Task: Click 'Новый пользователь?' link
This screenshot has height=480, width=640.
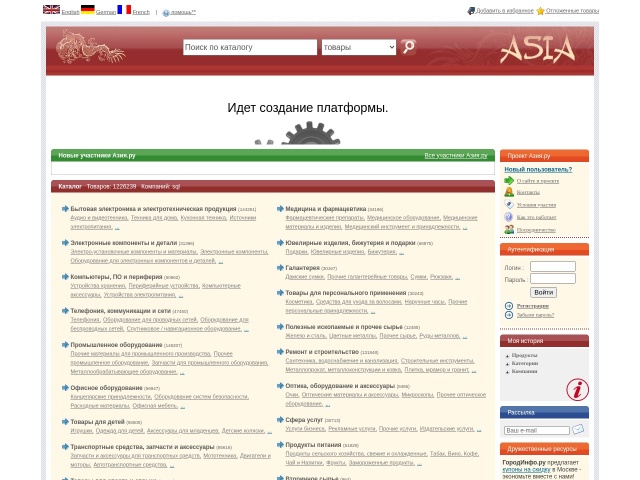Action: 538,169
